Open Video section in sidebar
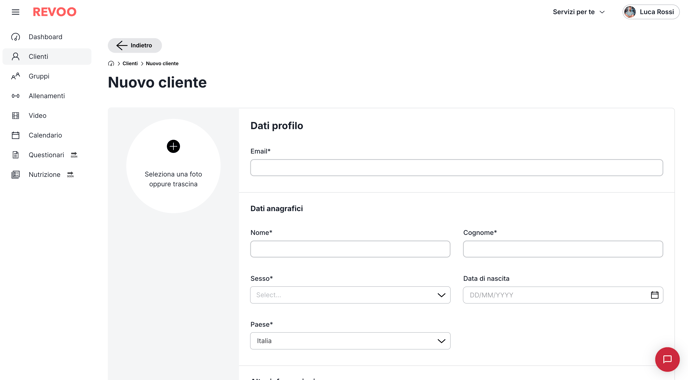 coord(47,116)
